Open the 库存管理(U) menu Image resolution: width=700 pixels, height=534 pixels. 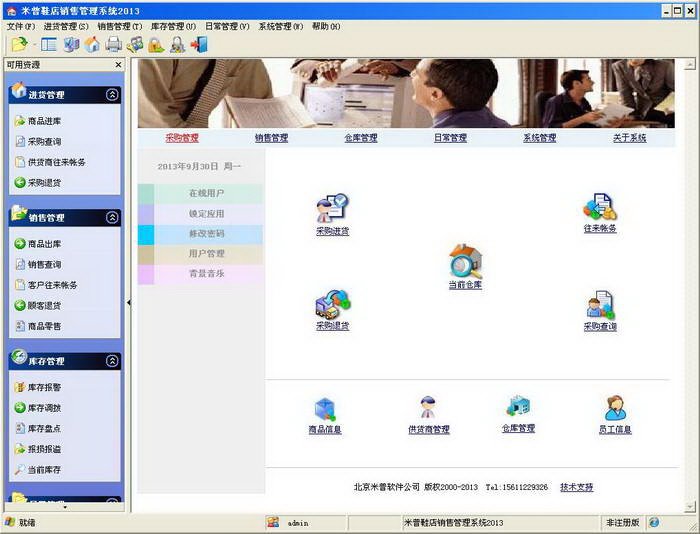[x=173, y=26]
